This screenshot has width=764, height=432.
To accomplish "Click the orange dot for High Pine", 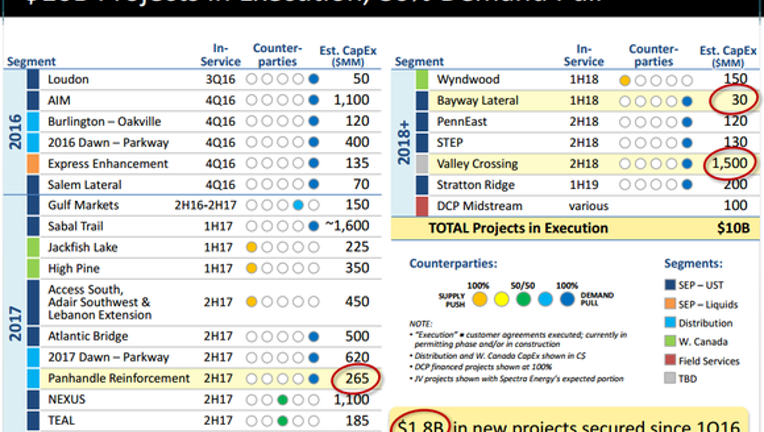I will [x=251, y=268].
